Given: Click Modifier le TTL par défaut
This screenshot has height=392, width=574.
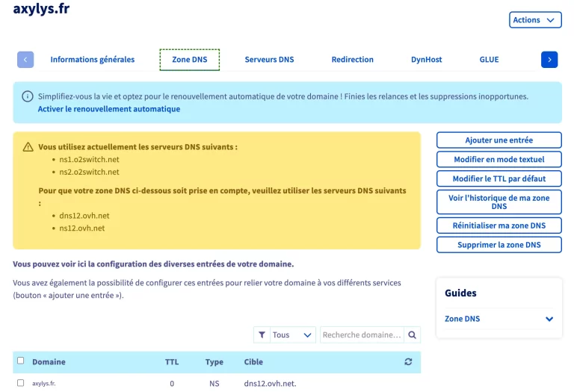Looking at the screenshot, I should pos(499,178).
